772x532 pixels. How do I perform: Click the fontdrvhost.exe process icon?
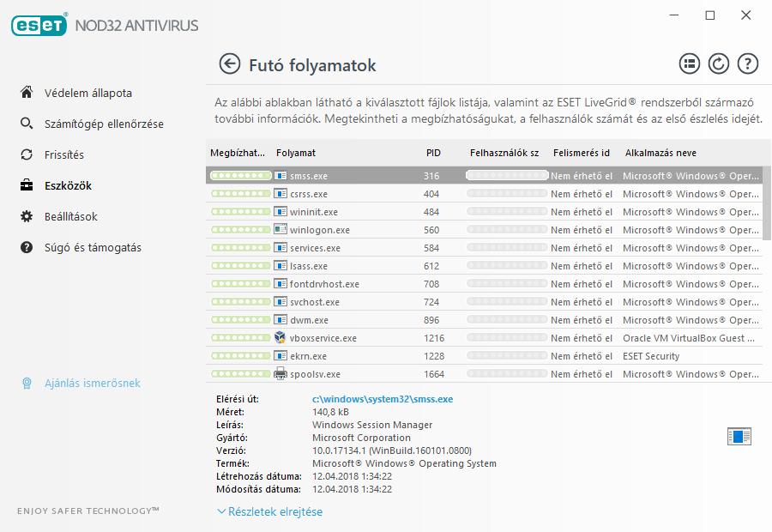pyautogui.click(x=280, y=284)
